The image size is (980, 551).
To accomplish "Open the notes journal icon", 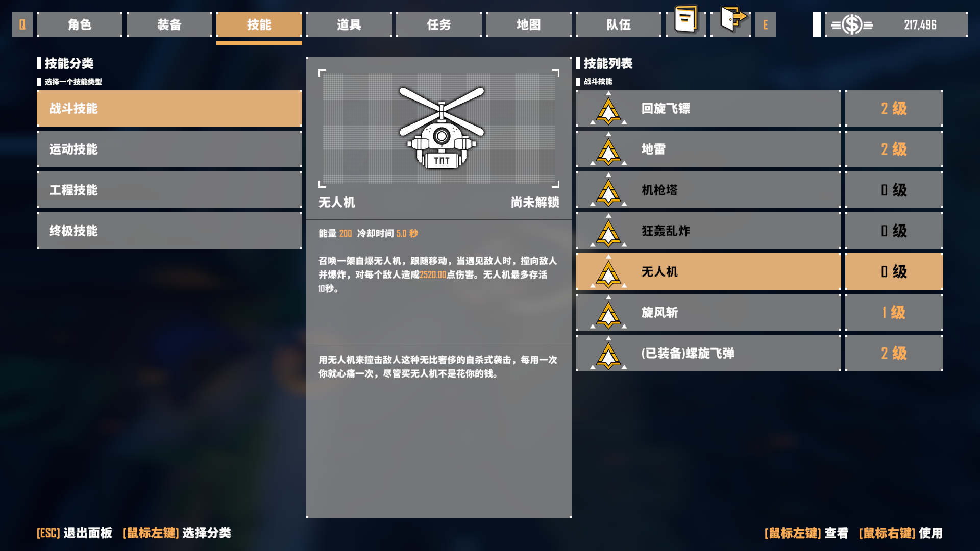I will [x=686, y=20].
